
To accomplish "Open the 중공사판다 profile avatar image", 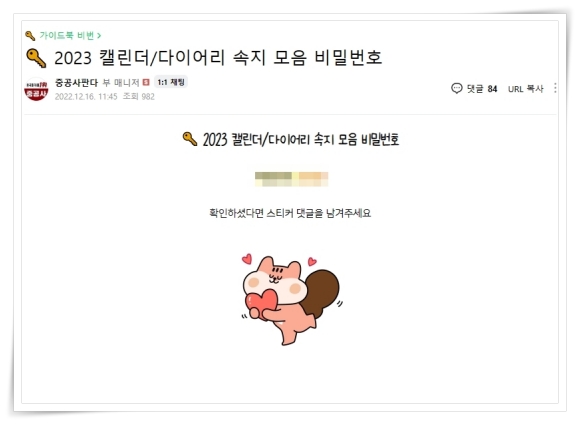I will click(x=36, y=89).
